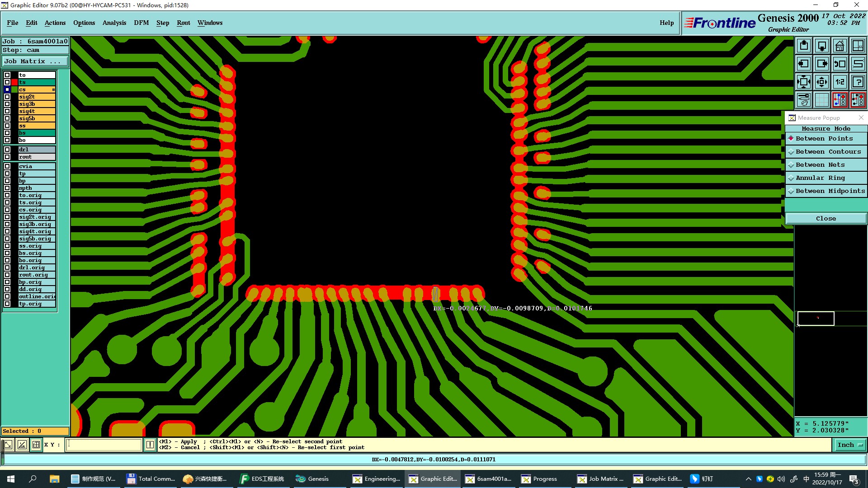Toggle the grid display icon

[x=821, y=100]
